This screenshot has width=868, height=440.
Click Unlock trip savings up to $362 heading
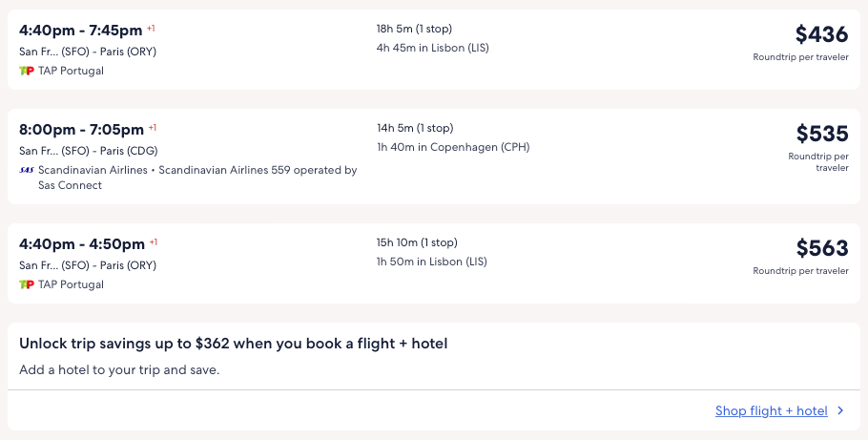233,344
